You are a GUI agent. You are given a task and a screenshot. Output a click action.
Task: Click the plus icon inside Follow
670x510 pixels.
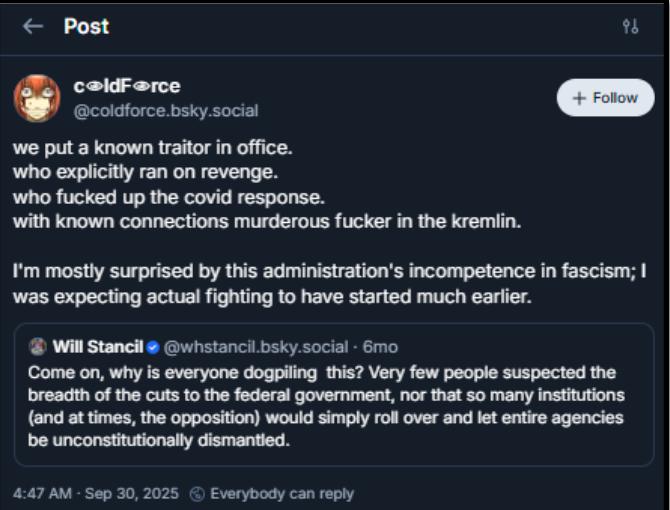pos(578,98)
